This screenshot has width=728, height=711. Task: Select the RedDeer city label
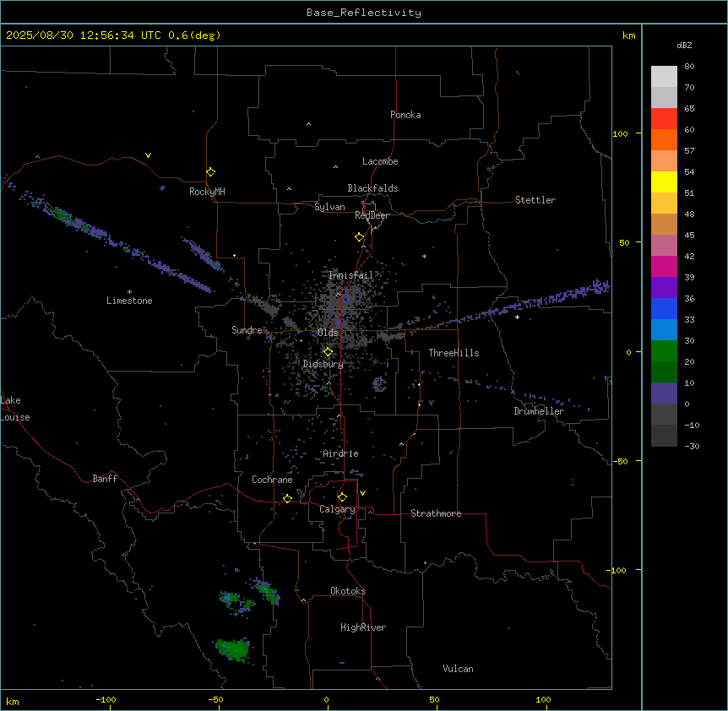372,215
